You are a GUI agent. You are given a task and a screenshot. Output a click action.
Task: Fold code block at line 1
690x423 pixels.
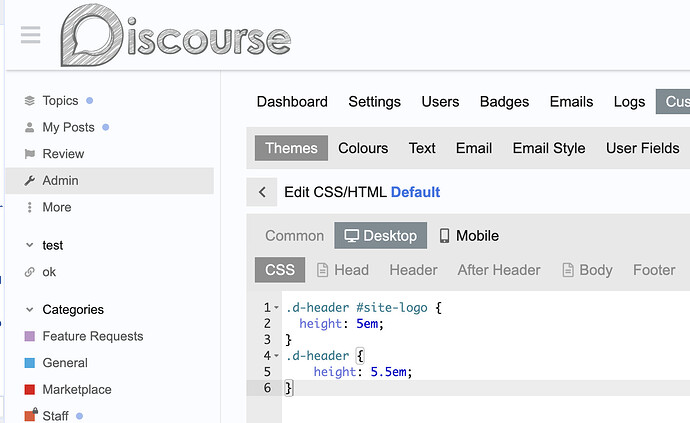click(276, 308)
